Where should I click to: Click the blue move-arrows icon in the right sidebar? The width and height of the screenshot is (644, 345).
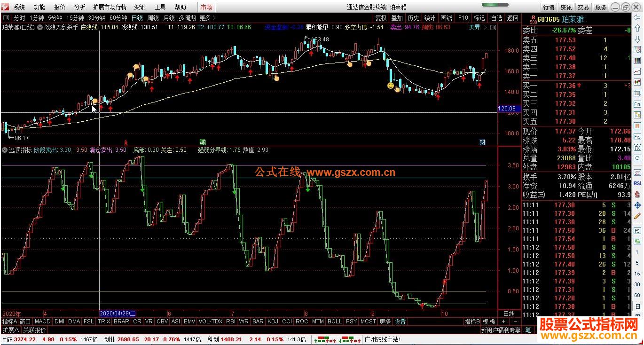[637, 205]
